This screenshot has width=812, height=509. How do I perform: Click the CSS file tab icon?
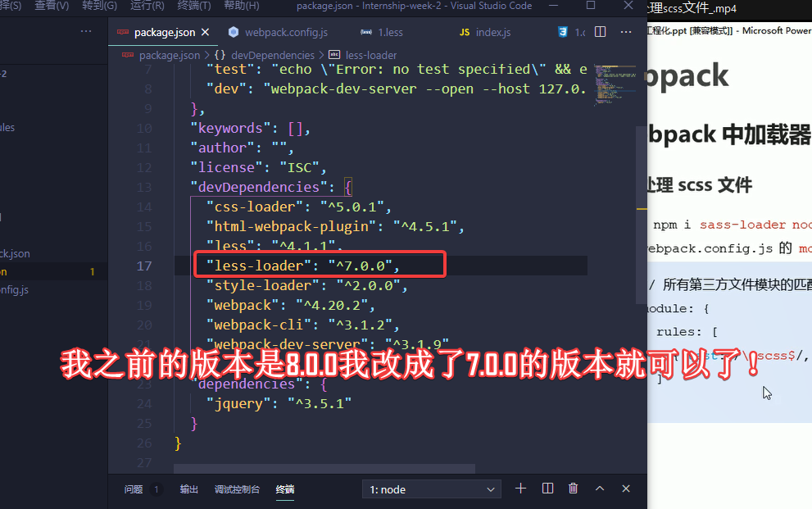click(562, 32)
